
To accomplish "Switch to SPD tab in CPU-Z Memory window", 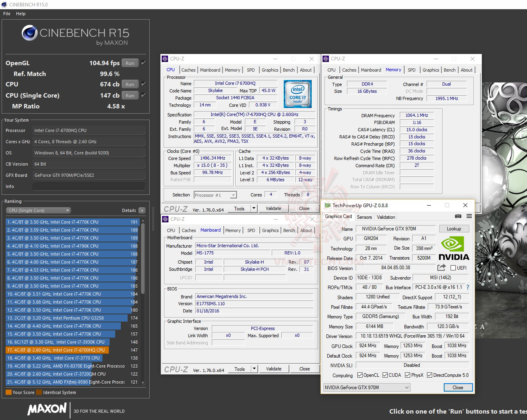I will (x=412, y=70).
